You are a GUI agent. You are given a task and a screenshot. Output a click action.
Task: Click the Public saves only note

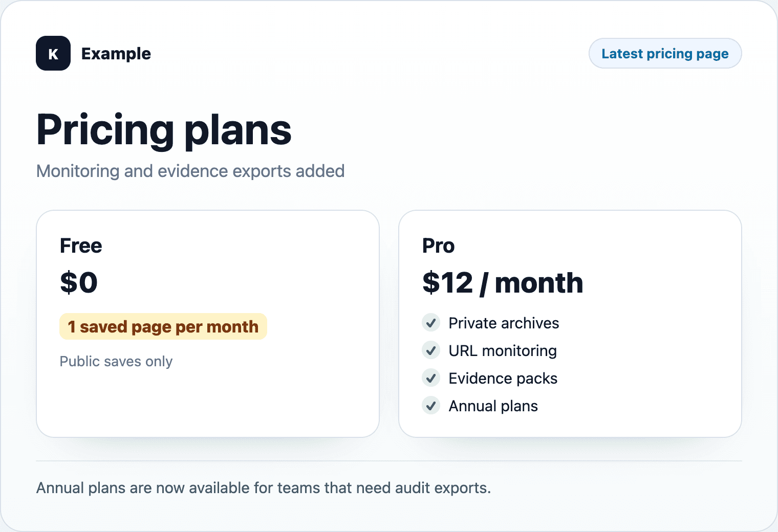(x=116, y=361)
